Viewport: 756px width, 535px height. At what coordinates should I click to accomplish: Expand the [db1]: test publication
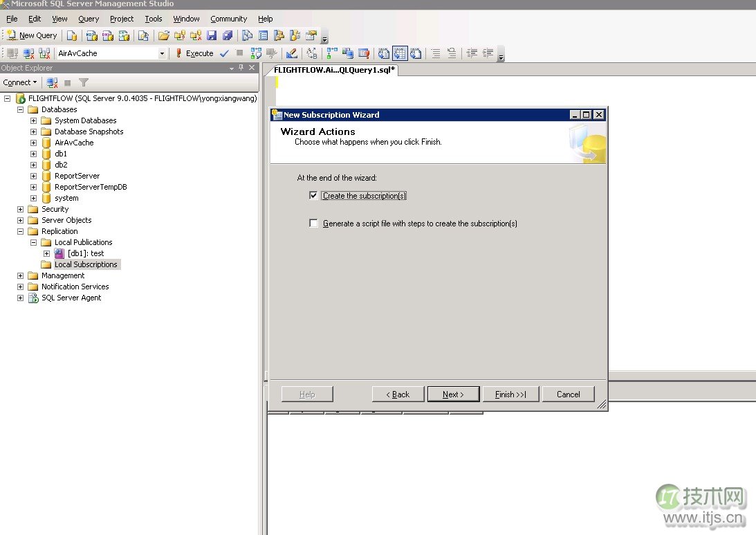46,254
